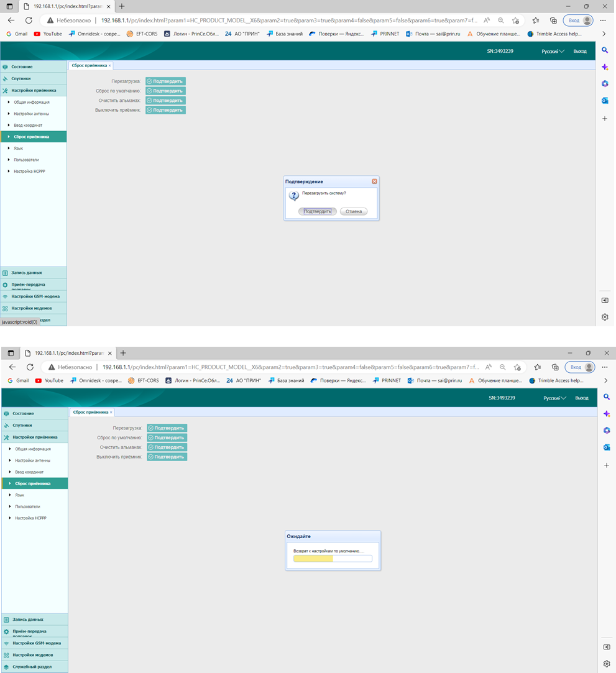616x673 pixels.
Task: In lower window, click Подтвердить next to Очистить альманах
Action: [x=167, y=447]
